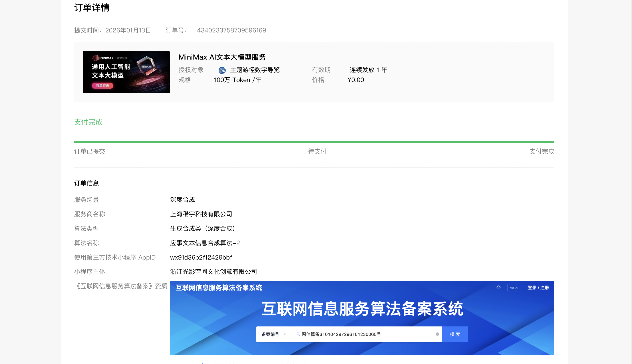Click the small 互联网信息服务算法备案系统 header logo text
This screenshot has width=632, height=364.
[219, 288]
